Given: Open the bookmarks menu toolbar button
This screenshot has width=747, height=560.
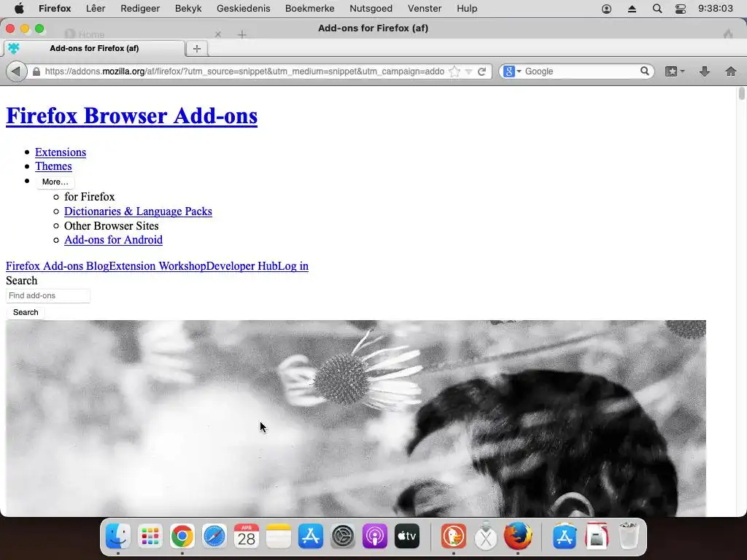Looking at the screenshot, I should pyautogui.click(x=675, y=71).
